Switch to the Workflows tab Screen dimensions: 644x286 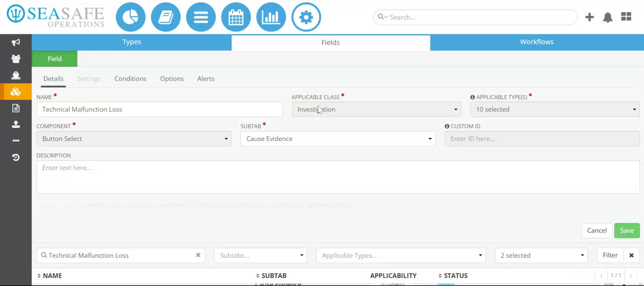click(537, 42)
